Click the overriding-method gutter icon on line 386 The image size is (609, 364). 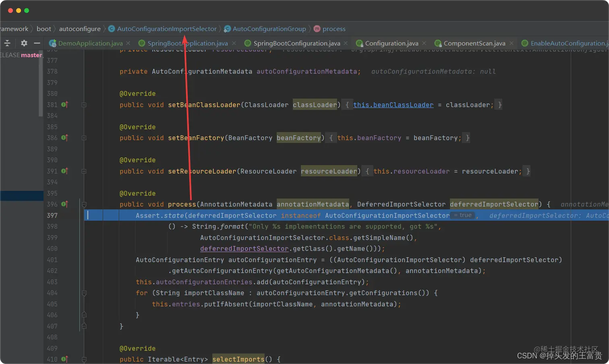(64, 138)
